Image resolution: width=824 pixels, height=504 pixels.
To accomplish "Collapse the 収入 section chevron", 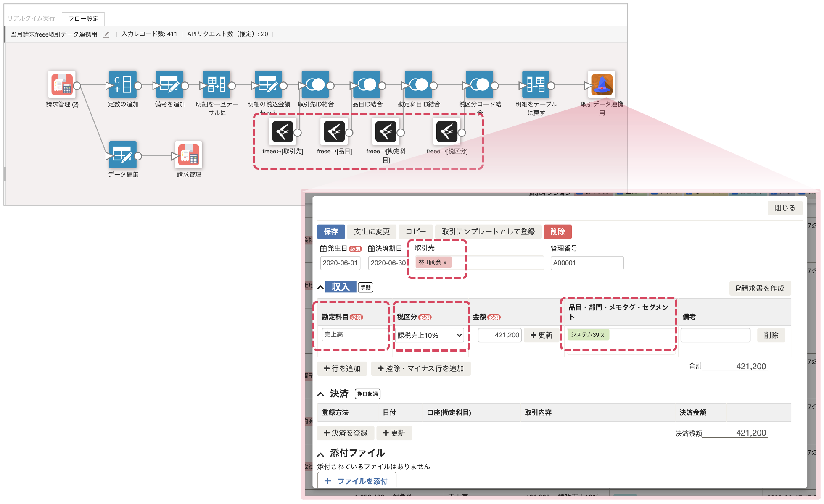I will coord(321,288).
